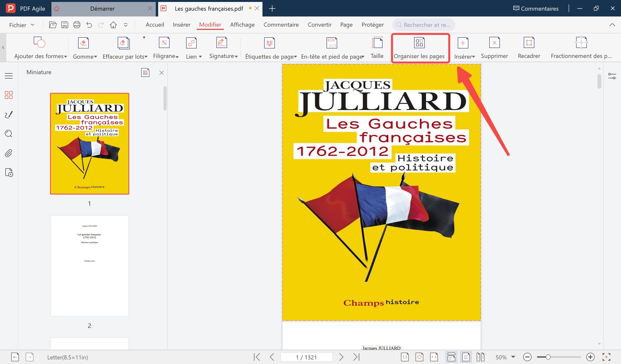621x364 pixels.
Task: Switch to the Accueil tab
Action: (155, 25)
